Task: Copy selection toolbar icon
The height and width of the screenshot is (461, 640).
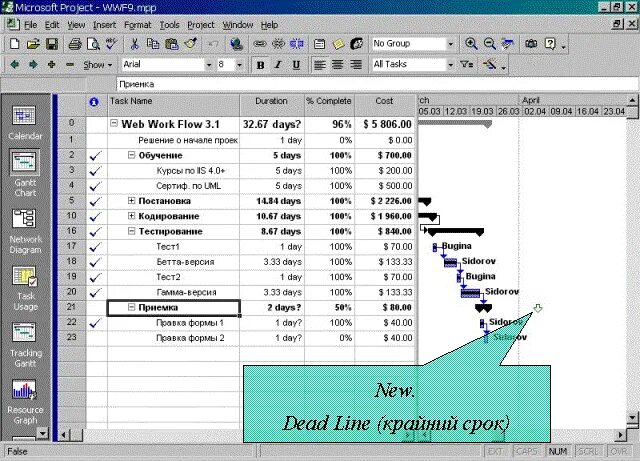Action: 153,44
